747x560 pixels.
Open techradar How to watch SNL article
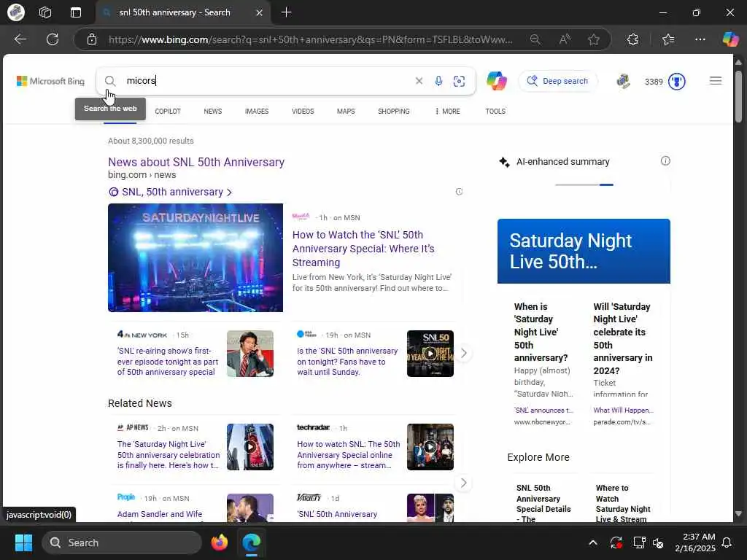(x=348, y=454)
